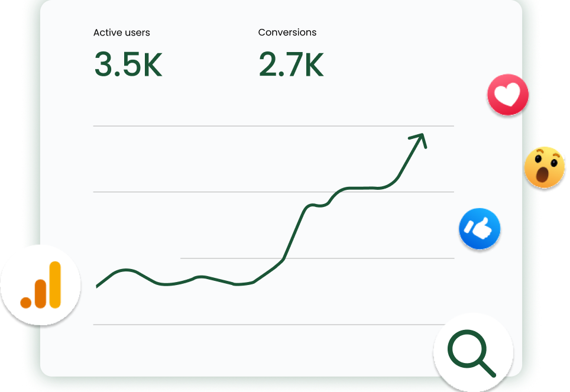
Task: Click the small orange dot in Analytics logo
Action: tap(26, 303)
